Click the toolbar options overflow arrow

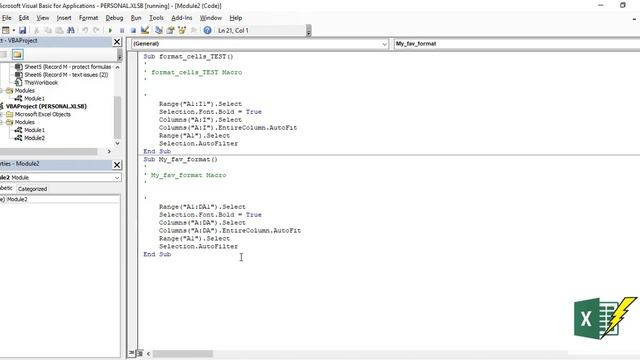tap(309, 31)
